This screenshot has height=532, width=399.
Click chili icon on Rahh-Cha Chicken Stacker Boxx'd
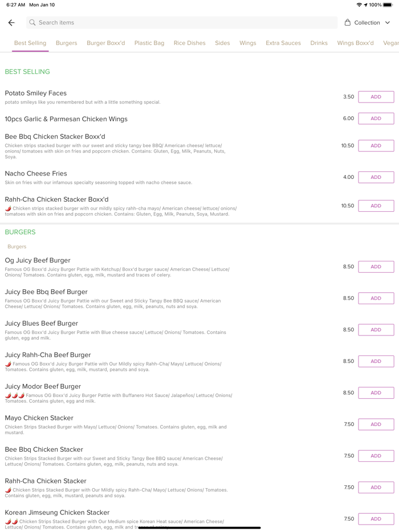click(x=8, y=208)
